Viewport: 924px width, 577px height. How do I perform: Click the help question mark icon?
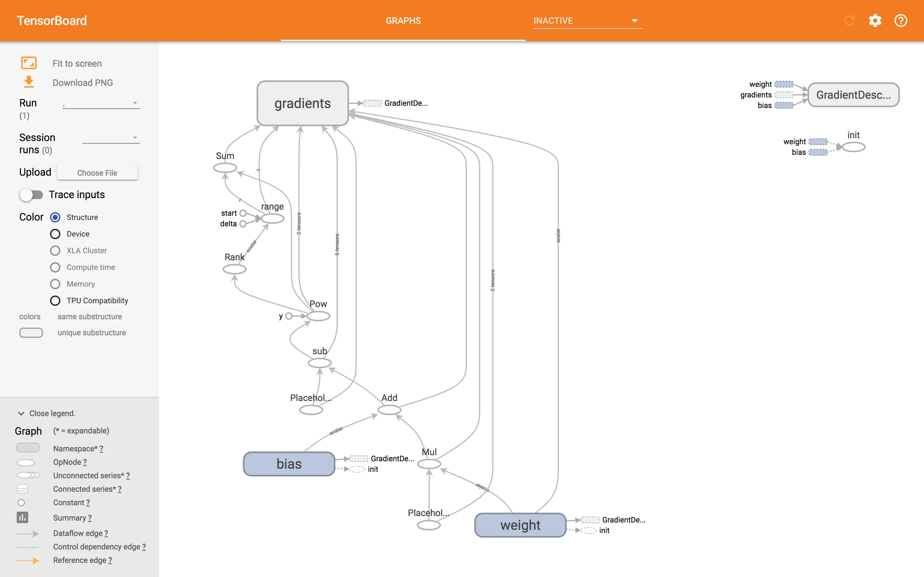pyautogui.click(x=900, y=21)
